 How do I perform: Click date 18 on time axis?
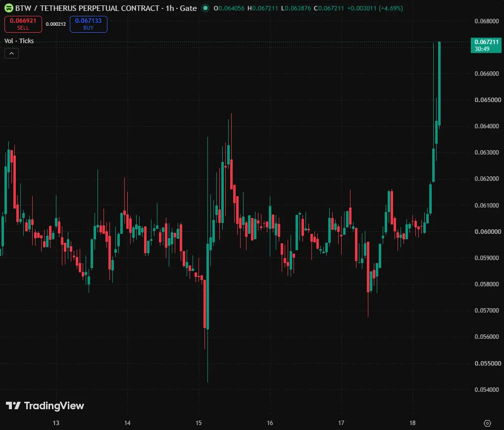pyautogui.click(x=412, y=423)
